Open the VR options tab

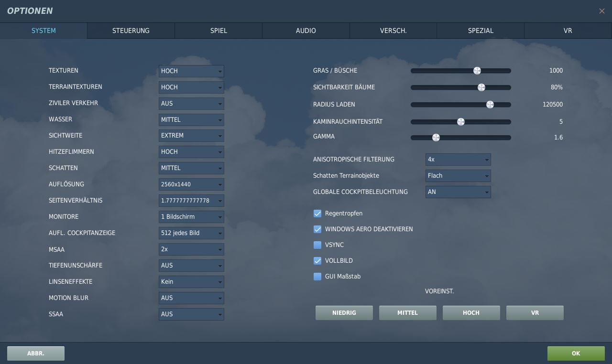pos(568,31)
